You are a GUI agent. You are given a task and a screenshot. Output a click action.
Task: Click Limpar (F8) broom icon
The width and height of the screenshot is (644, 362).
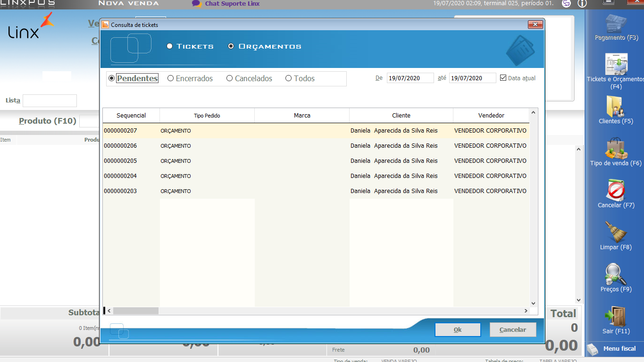pyautogui.click(x=616, y=232)
